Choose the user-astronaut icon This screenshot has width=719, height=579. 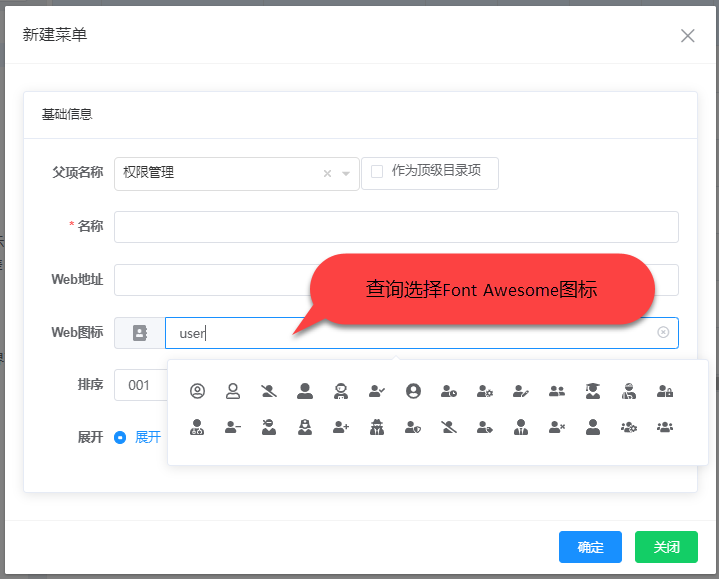click(x=341, y=391)
